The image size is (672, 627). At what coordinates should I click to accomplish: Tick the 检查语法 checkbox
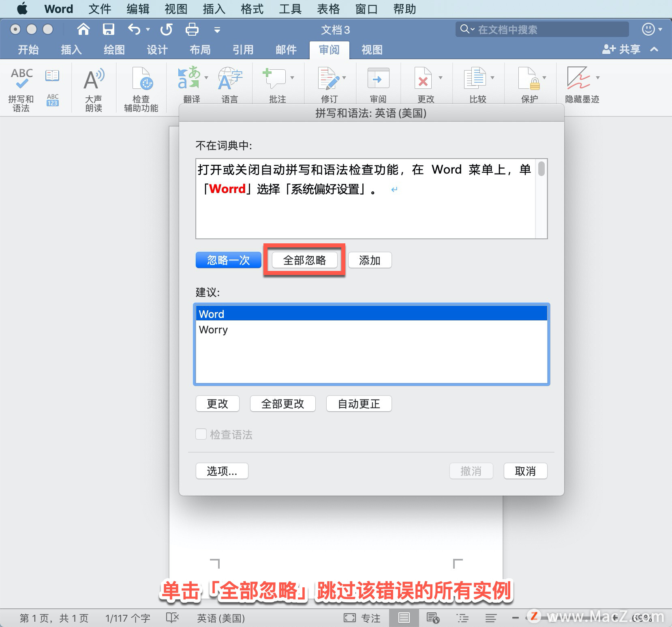coord(201,434)
